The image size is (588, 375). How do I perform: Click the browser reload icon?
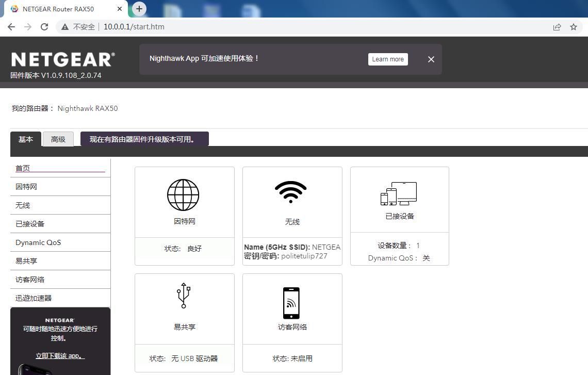coord(44,26)
